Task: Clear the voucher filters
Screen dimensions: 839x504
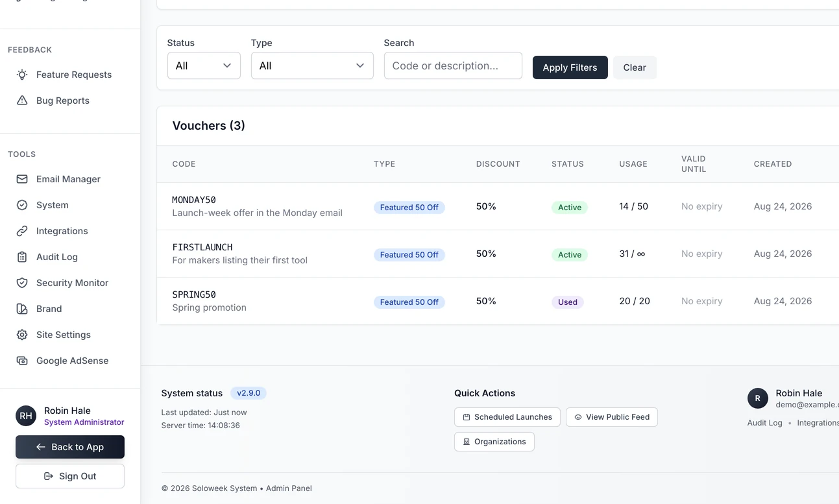Action: click(x=635, y=67)
